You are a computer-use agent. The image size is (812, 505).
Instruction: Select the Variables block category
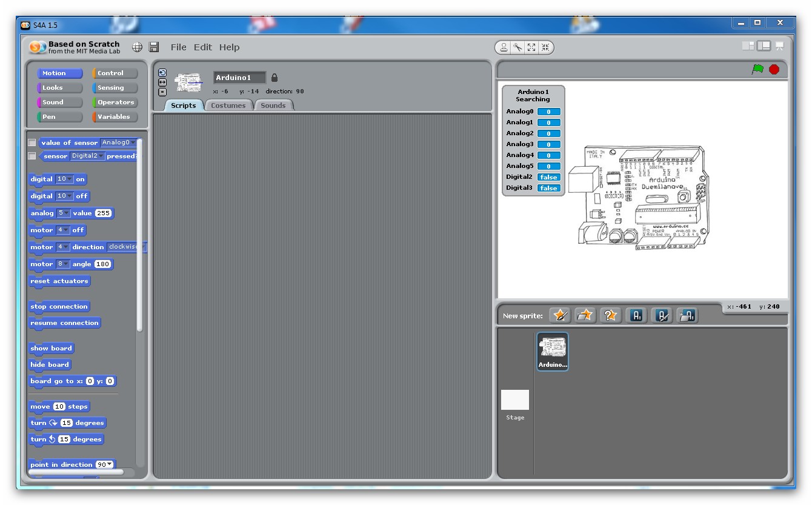click(115, 117)
